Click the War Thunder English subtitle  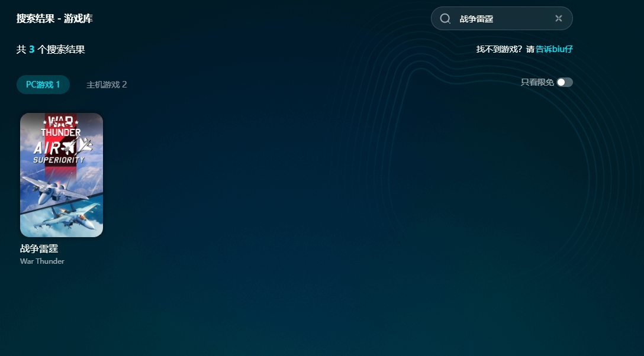[42, 261]
